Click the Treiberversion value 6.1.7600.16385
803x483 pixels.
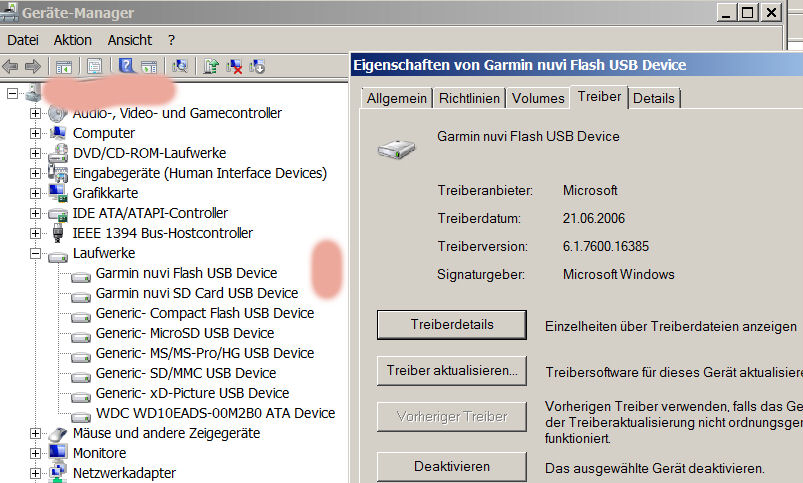606,246
